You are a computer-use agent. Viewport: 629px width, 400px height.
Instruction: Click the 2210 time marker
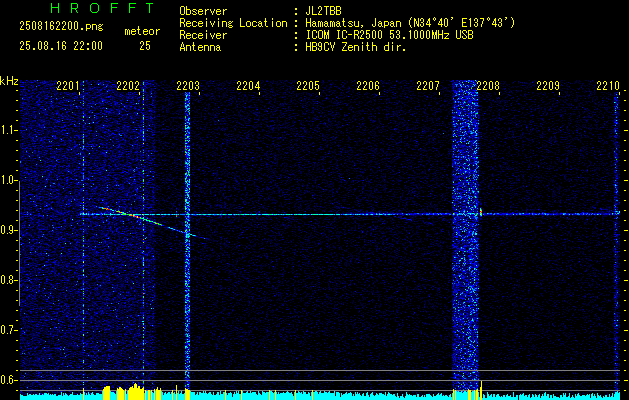[608, 86]
